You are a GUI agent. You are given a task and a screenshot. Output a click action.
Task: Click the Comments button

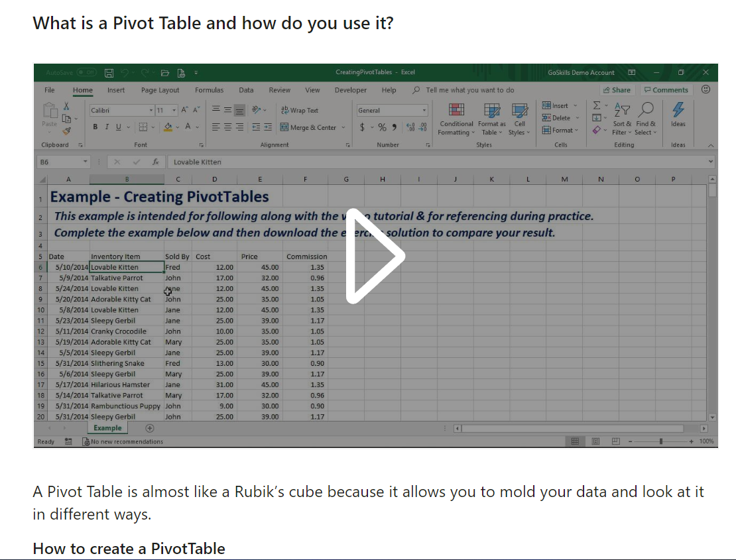click(666, 90)
